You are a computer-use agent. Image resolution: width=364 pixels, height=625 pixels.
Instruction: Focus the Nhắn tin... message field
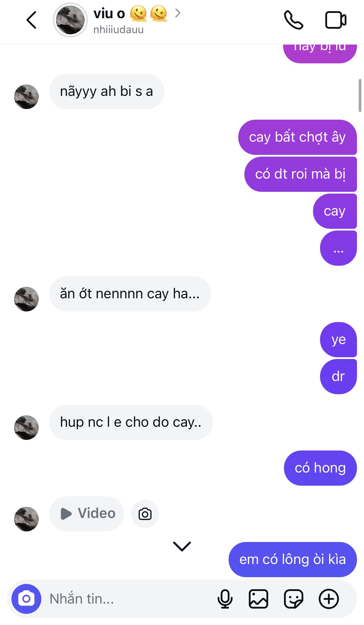(x=129, y=599)
